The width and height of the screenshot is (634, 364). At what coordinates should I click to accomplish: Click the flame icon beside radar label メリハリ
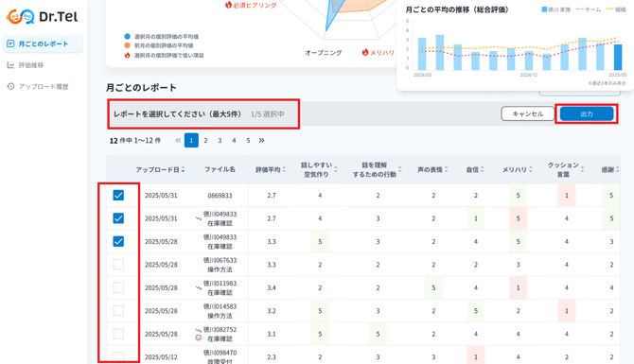point(365,52)
